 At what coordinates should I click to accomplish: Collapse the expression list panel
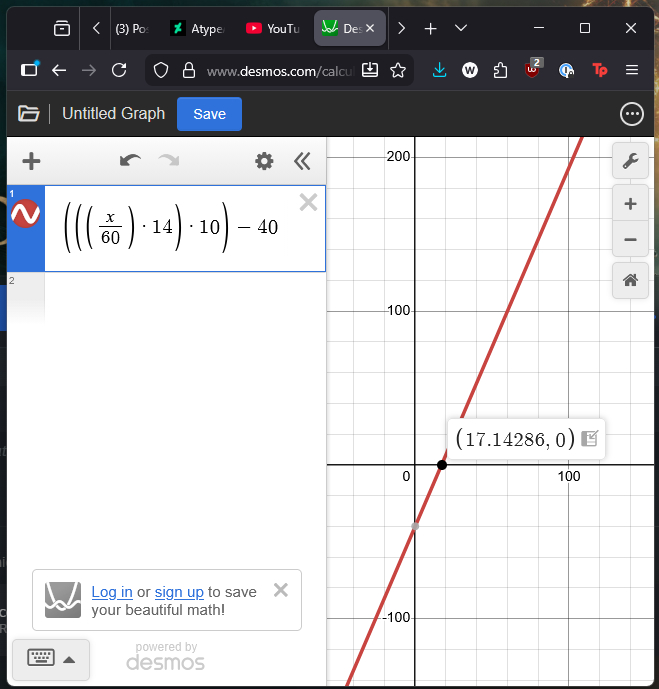pyautogui.click(x=302, y=161)
